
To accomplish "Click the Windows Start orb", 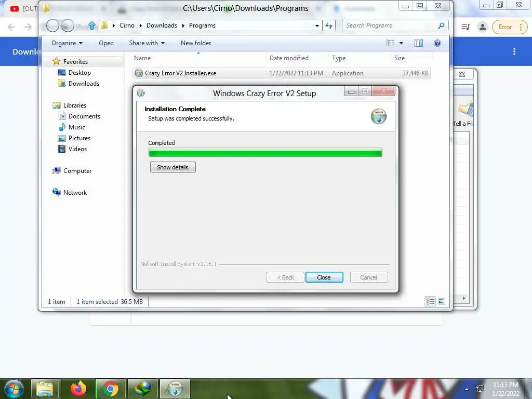I will pyautogui.click(x=14, y=389).
